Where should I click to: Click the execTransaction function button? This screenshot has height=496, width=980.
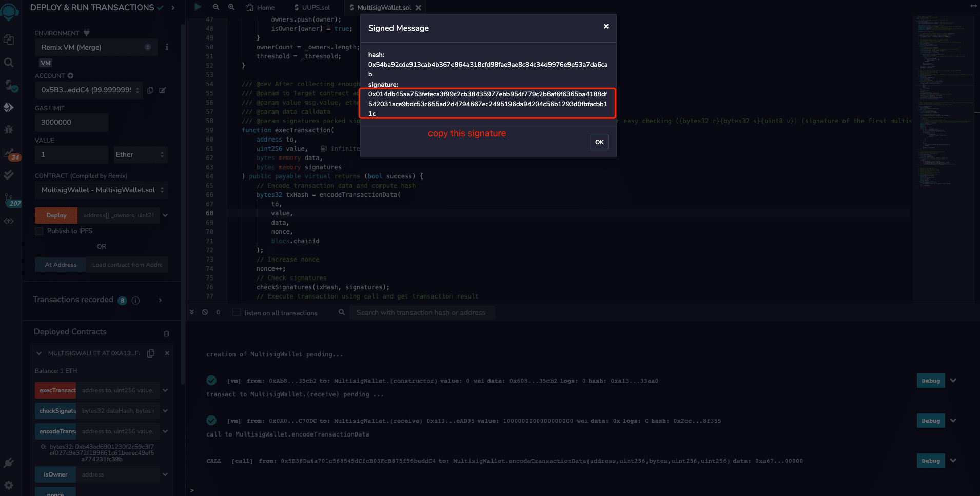coord(55,390)
